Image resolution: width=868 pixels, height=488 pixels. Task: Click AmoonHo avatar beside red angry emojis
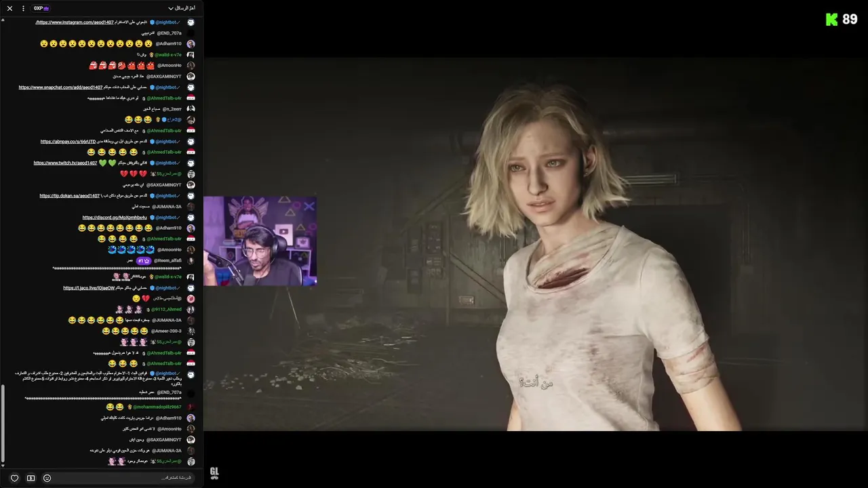click(191, 66)
